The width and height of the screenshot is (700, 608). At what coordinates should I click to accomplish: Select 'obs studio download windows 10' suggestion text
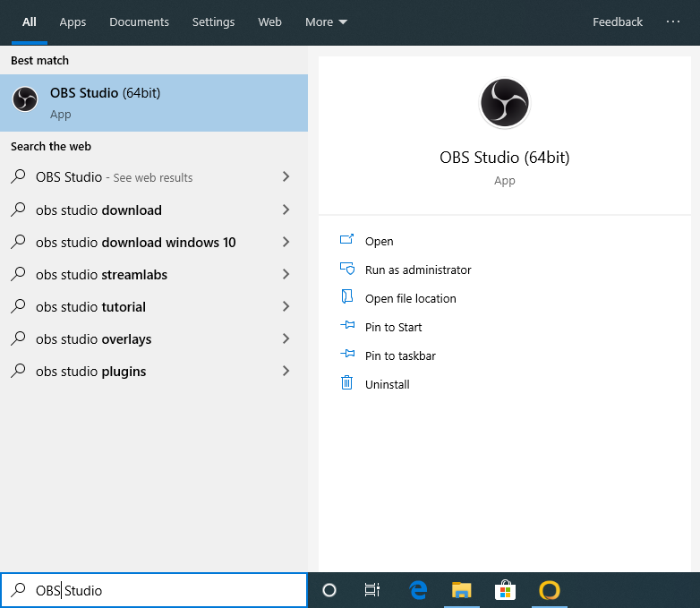pos(136,242)
